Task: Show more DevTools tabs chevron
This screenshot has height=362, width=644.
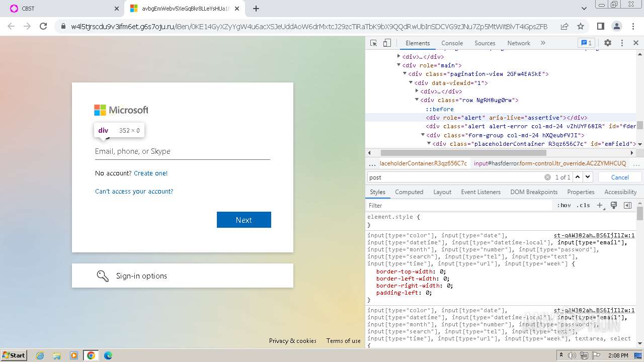Action: tap(543, 43)
